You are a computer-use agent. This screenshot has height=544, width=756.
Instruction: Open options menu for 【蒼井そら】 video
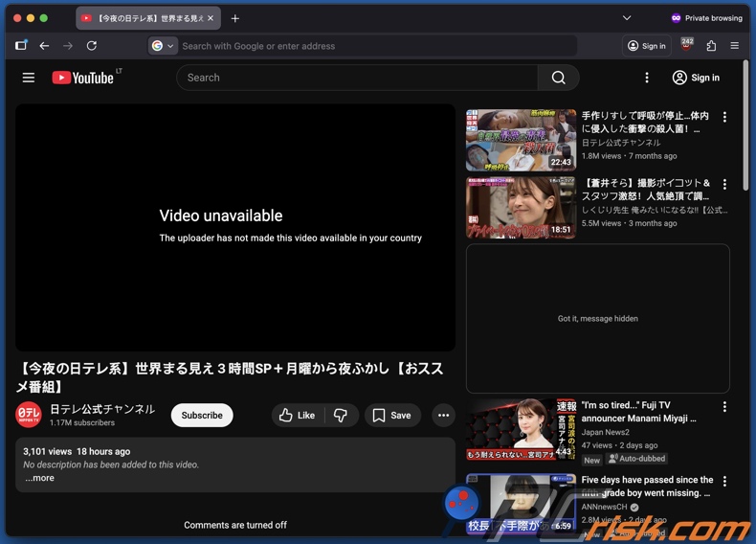(724, 184)
